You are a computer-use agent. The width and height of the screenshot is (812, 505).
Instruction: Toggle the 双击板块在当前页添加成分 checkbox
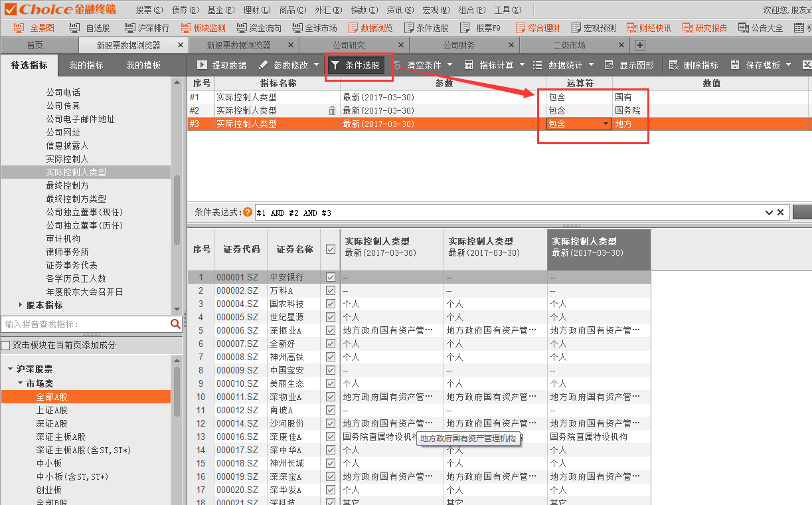pyautogui.click(x=6, y=346)
